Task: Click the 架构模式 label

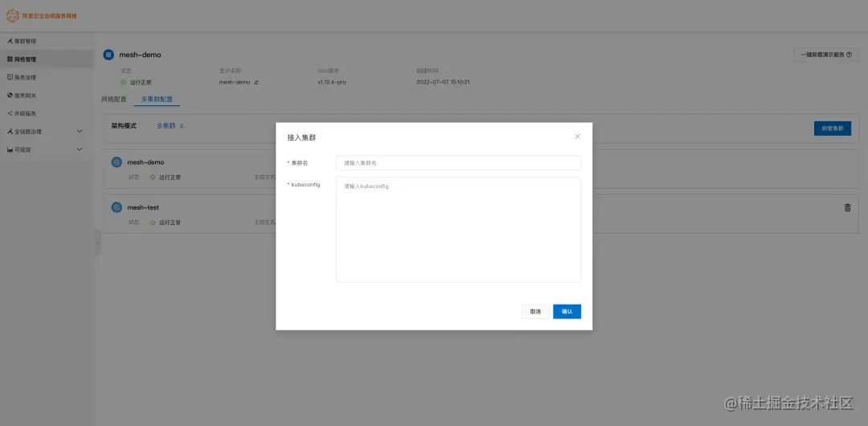Action: pyautogui.click(x=124, y=125)
